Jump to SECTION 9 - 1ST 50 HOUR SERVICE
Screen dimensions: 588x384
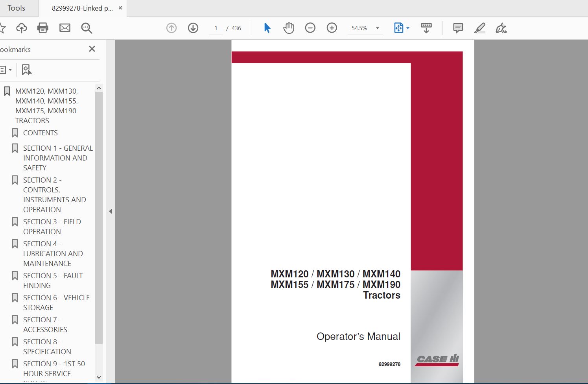(x=54, y=369)
